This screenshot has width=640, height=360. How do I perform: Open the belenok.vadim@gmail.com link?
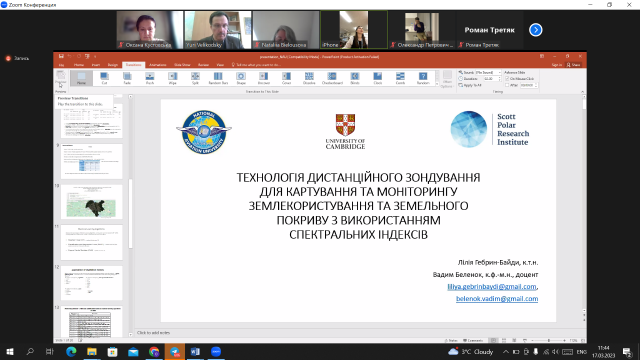click(497, 298)
